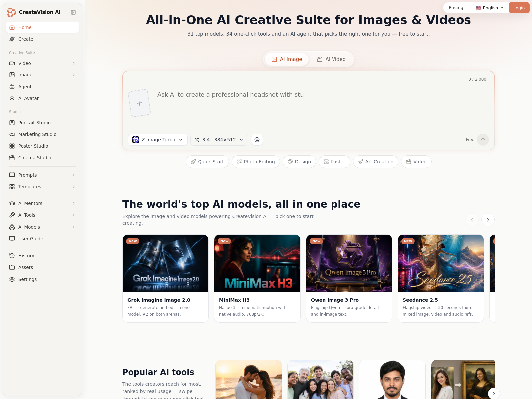Viewport: 532px width, 399px height.
Task: Go to previous models with left arrow
Action: tap(472, 220)
